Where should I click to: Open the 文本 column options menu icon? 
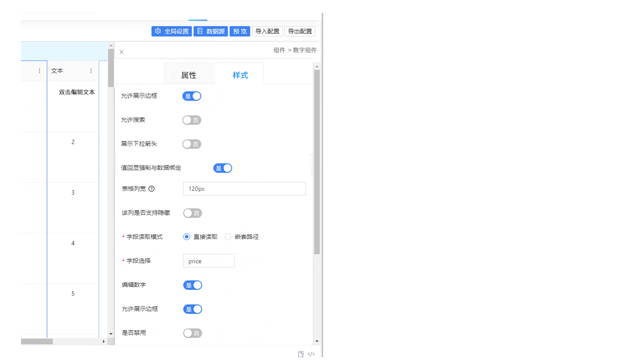tap(91, 71)
